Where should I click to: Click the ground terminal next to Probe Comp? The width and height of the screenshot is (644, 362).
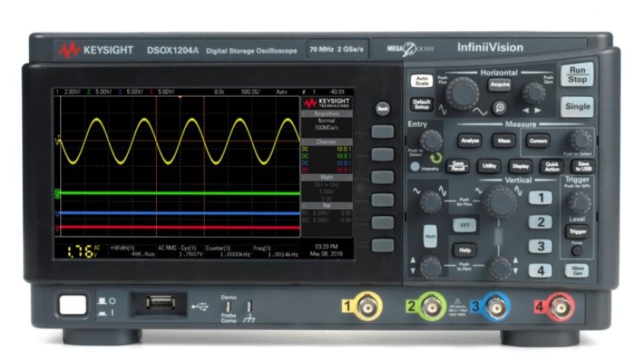pyautogui.click(x=249, y=306)
